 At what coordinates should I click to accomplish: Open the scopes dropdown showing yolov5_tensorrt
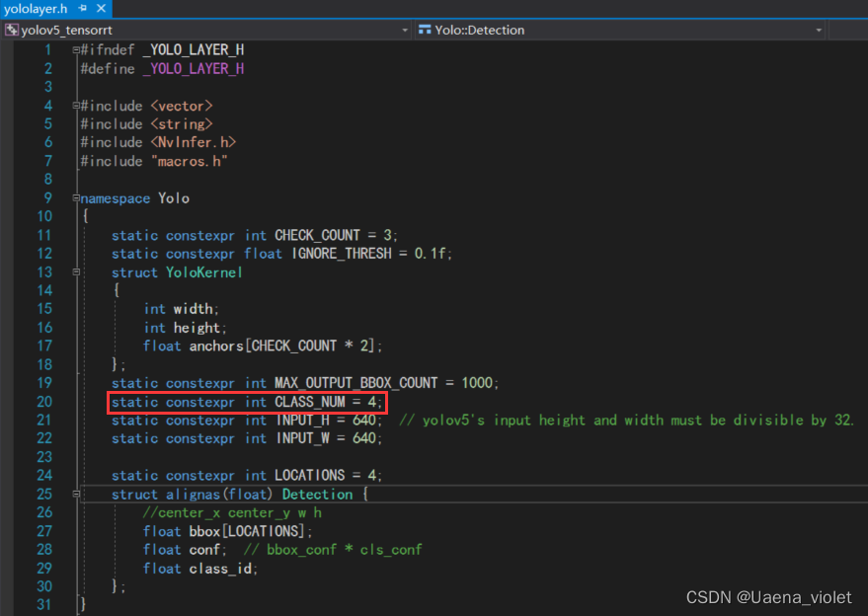tap(406, 31)
